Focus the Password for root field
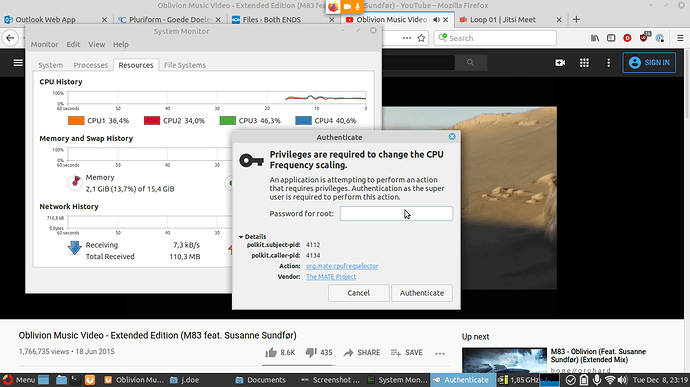 [396, 214]
